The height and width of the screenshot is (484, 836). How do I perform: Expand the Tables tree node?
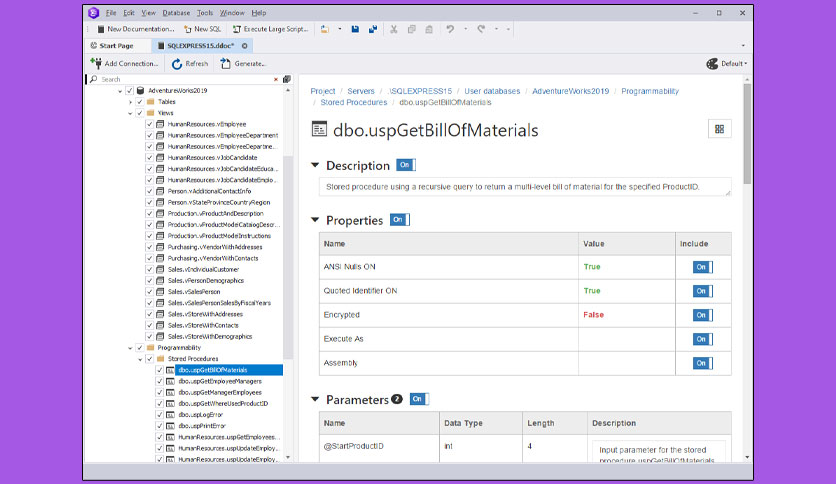(x=130, y=102)
